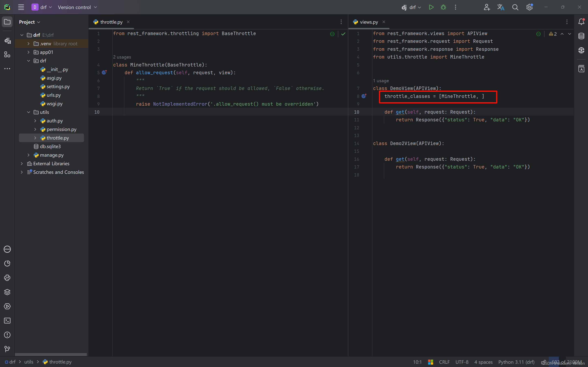Open the Git tool window
The height and width of the screenshot is (367, 588).
(7, 349)
